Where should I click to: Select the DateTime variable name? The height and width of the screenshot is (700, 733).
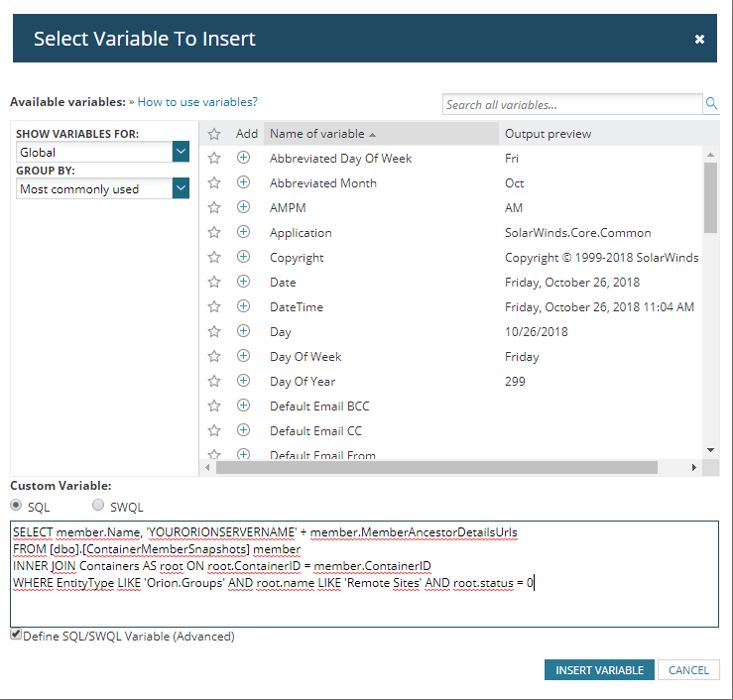pos(297,307)
